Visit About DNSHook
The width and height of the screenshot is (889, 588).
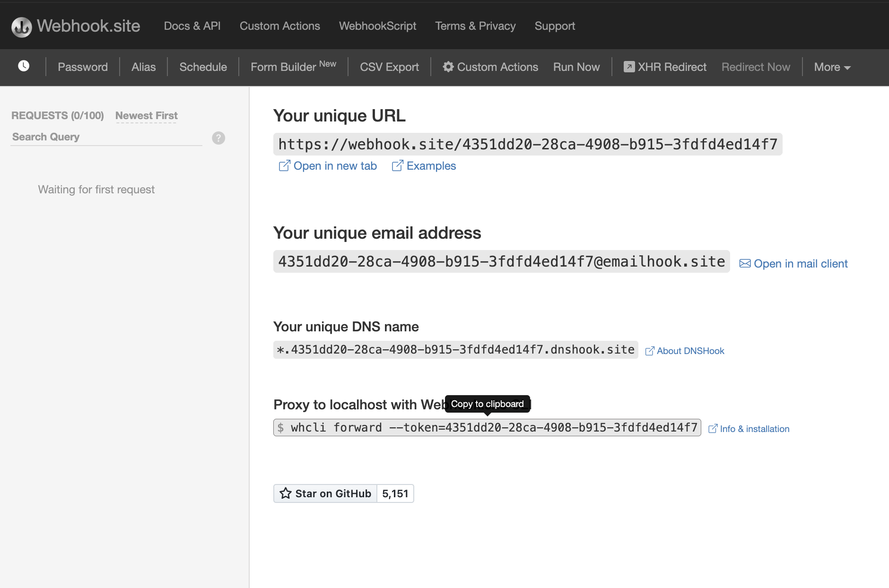[690, 351]
